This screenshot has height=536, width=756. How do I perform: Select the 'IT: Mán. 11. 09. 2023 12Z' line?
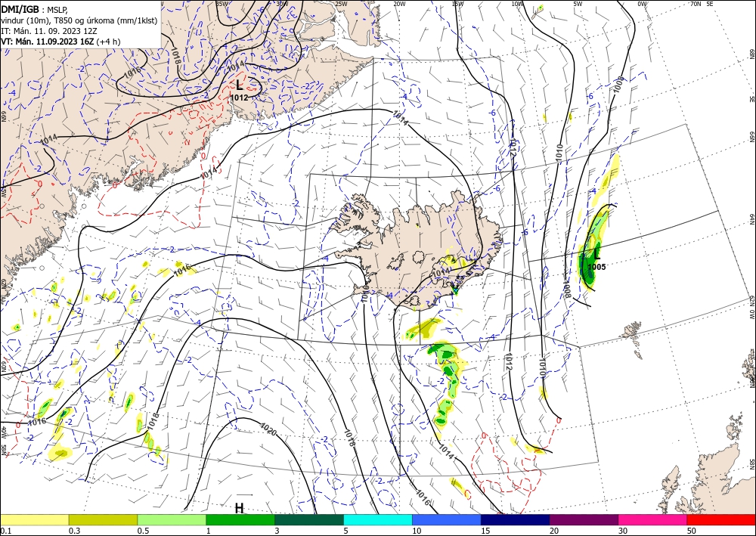click(x=49, y=31)
